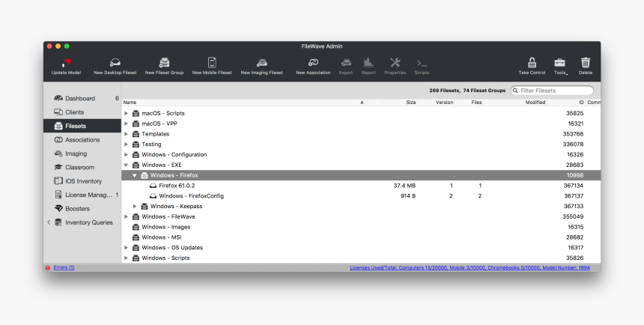This screenshot has width=644, height=325.
Task: Open the Imaging sidebar section
Action: [82, 154]
